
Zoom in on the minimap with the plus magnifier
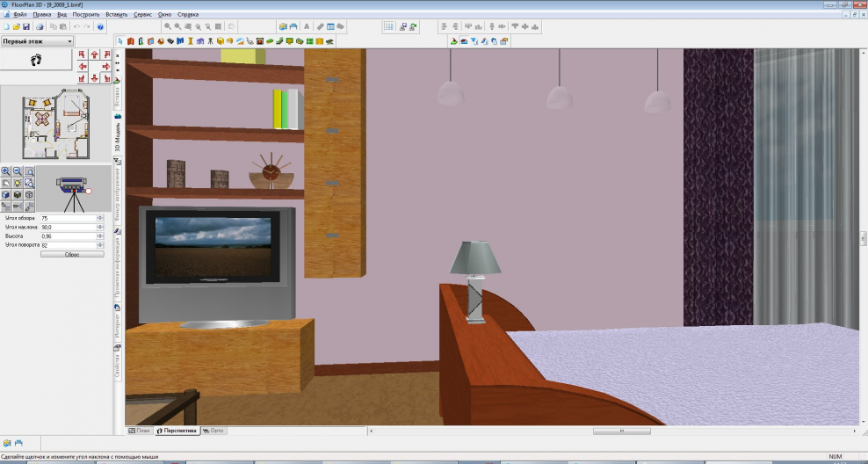pyautogui.click(x=5, y=171)
